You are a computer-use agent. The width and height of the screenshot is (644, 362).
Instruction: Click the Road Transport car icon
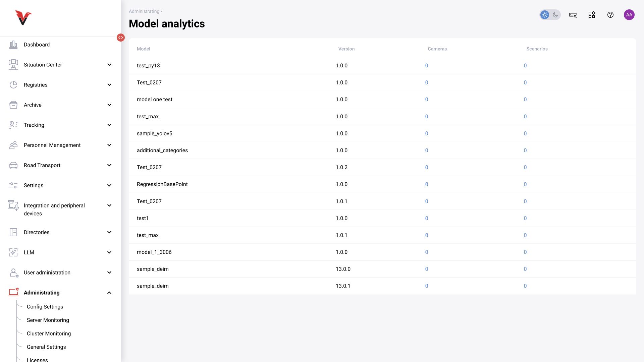coord(13,165)
